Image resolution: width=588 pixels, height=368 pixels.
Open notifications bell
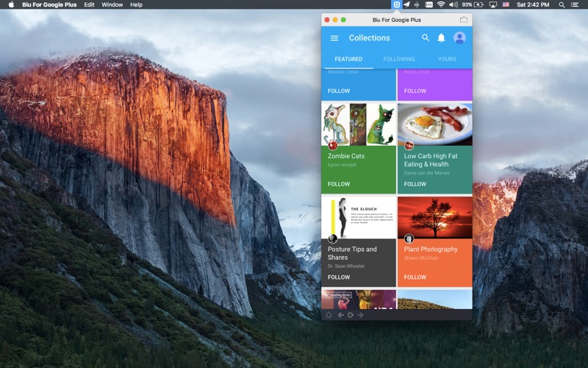442,38
